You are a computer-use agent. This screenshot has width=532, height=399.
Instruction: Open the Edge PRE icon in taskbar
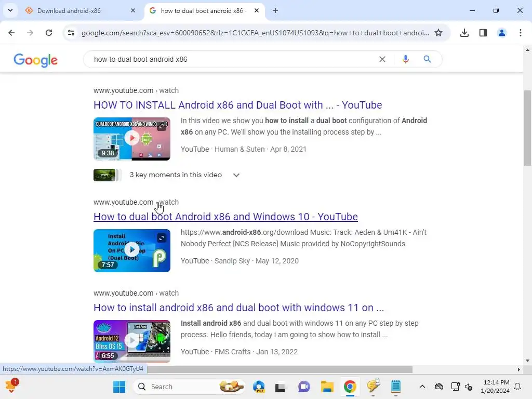pos(259,387)
